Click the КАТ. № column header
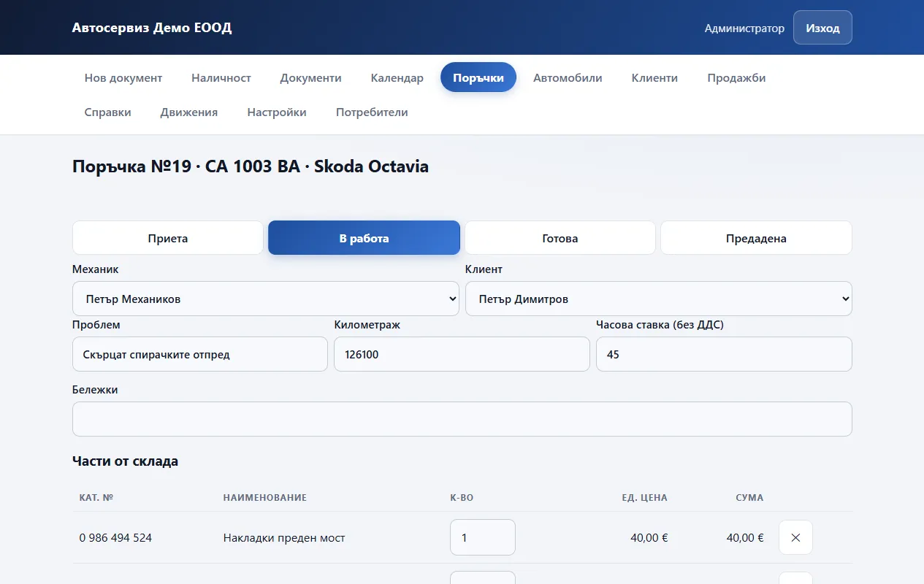Image resolution: width=924 pixels, height=584 pixels. (x=96, y=498)
